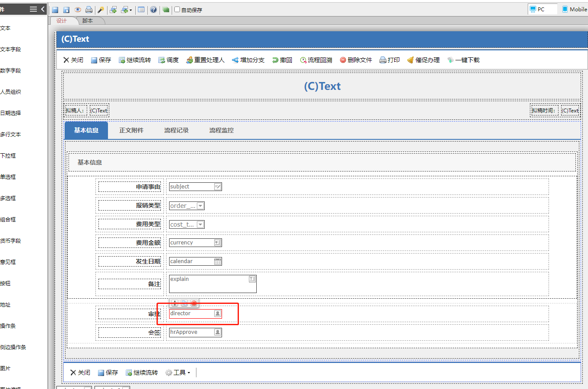The height and width of the screenshot is (389, 588).
Task: Click the leftmost save disk icon in designer toolbar
Action: click(55, 10)
